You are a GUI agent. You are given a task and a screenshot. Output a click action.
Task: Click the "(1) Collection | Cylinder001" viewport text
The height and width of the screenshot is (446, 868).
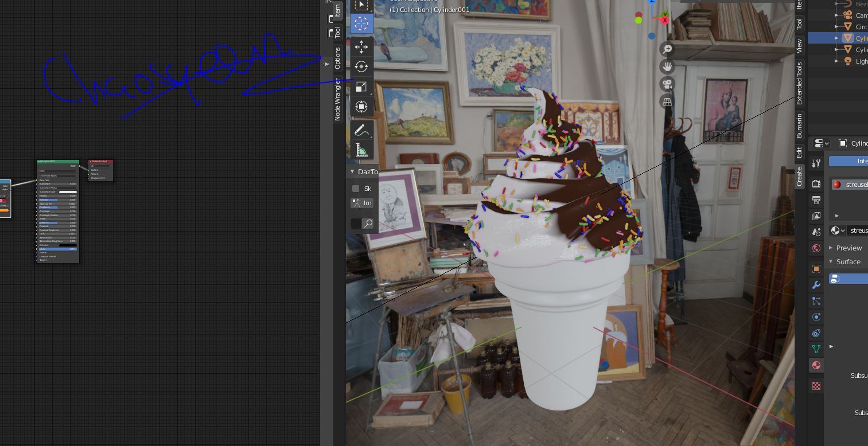(429, 10)
